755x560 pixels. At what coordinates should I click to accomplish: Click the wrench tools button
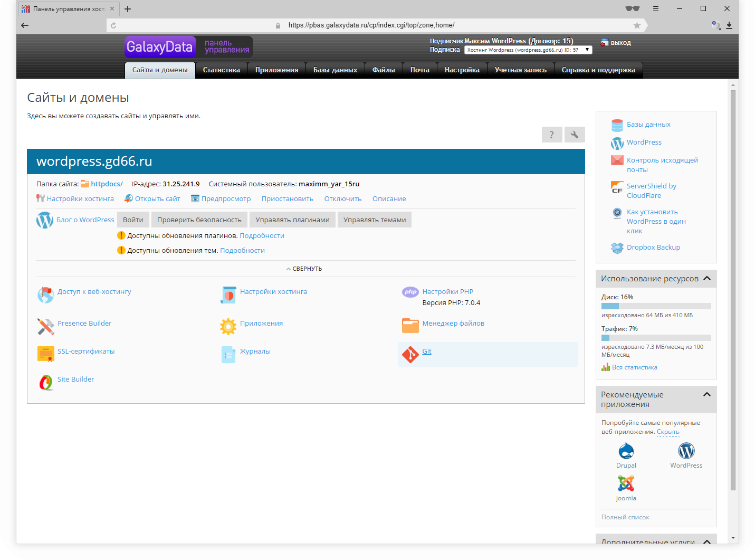575,135
